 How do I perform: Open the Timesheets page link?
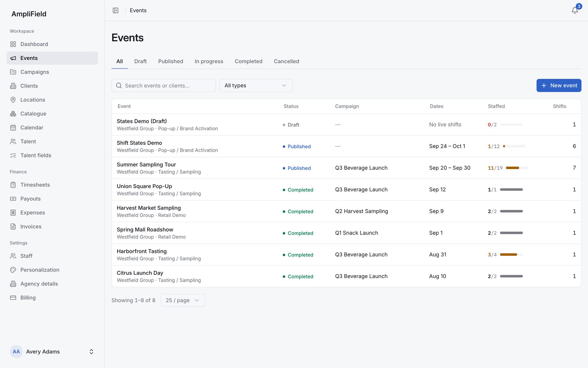click(52, 185)
